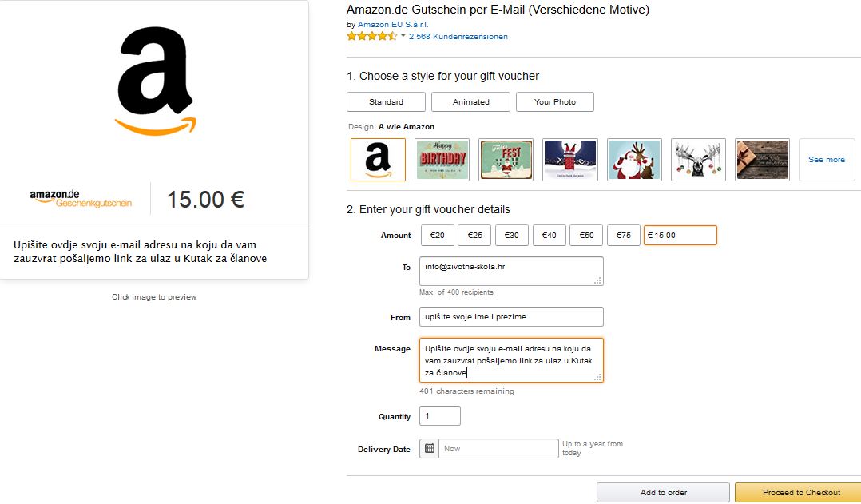Switch to the Standard style tab

click(x=386, y=102)
